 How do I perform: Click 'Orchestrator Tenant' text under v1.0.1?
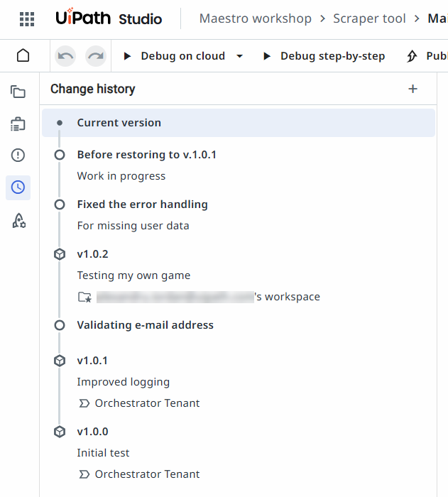(147, 403)
